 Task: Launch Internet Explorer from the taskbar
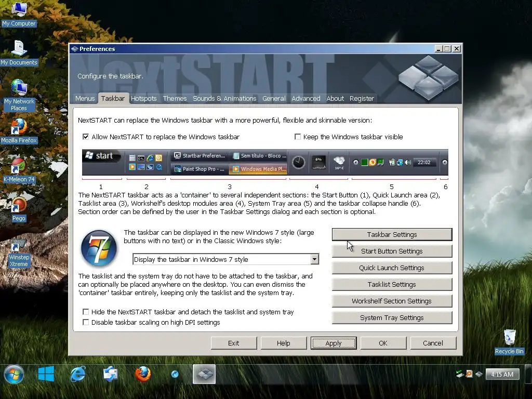78,374
